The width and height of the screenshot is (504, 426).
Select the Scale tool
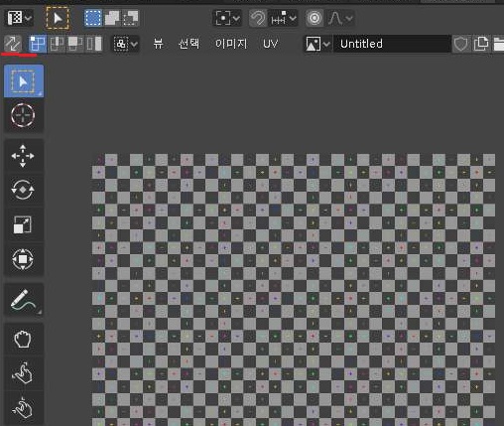(x=24, y=224)
